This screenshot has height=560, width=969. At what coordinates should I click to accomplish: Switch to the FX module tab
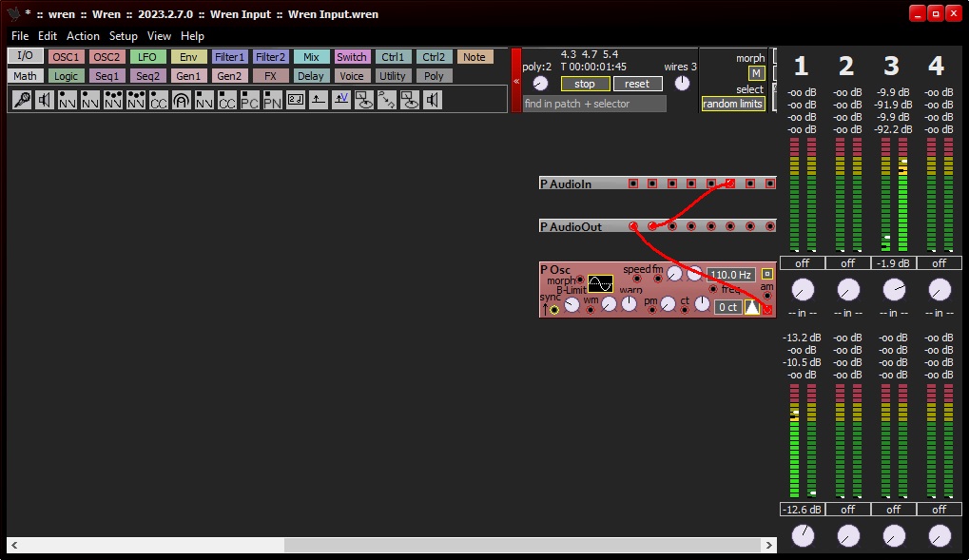pyautogui.click(x=270, y=76)
